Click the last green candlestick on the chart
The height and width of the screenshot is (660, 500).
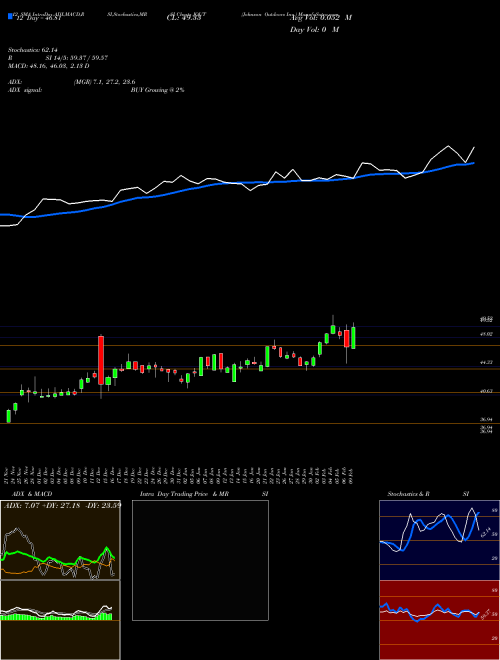(353, 338)
